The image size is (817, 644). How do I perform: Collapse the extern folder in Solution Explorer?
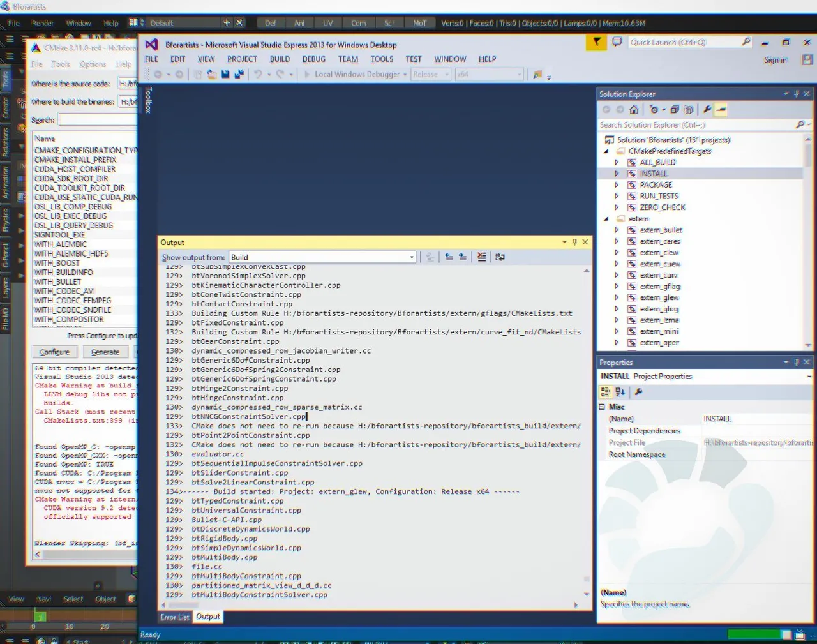tap(606, 219)
